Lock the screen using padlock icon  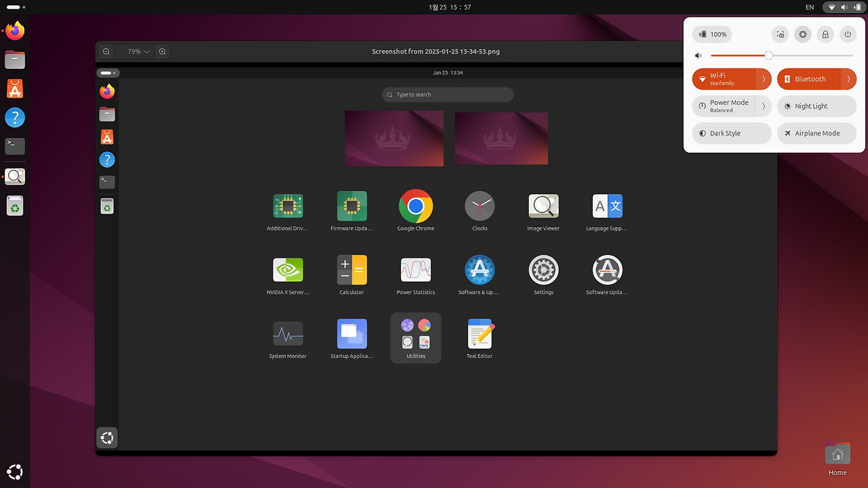825,34
